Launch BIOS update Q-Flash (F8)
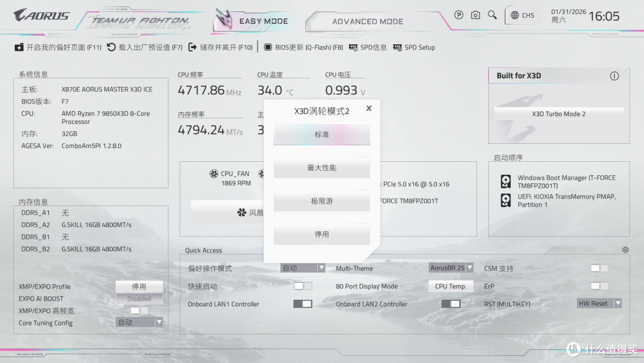The image size is (644, 363). pyautogui.click(x=303, y=47)
